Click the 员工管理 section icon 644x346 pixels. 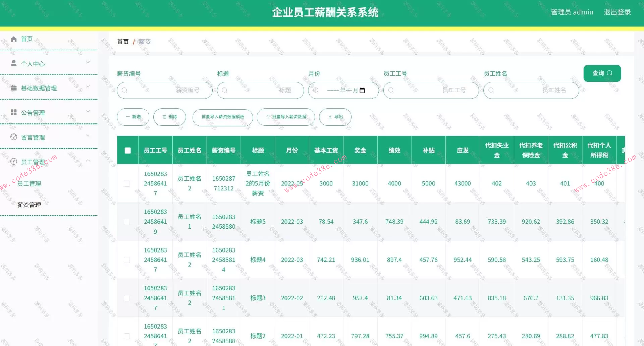click(13, 161)
